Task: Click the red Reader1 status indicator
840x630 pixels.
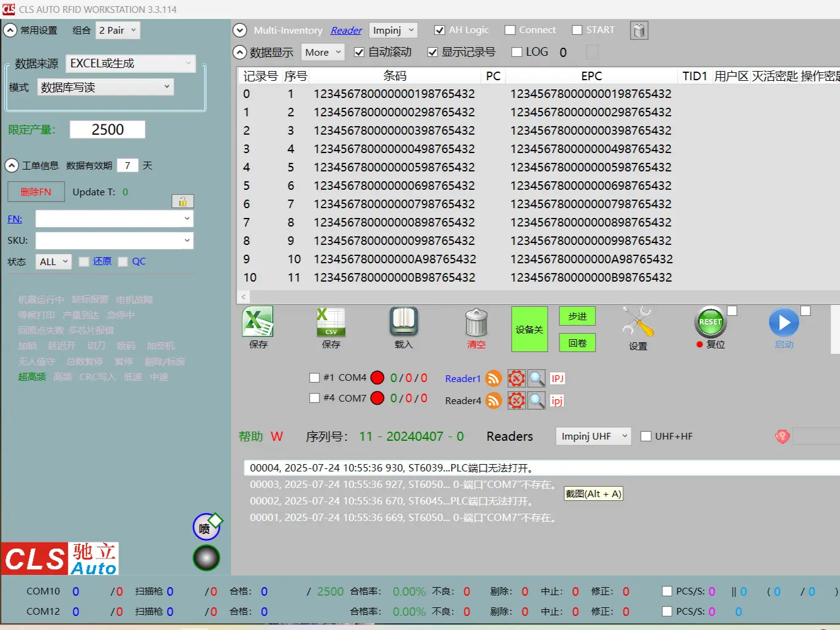Action: (378, 378)
